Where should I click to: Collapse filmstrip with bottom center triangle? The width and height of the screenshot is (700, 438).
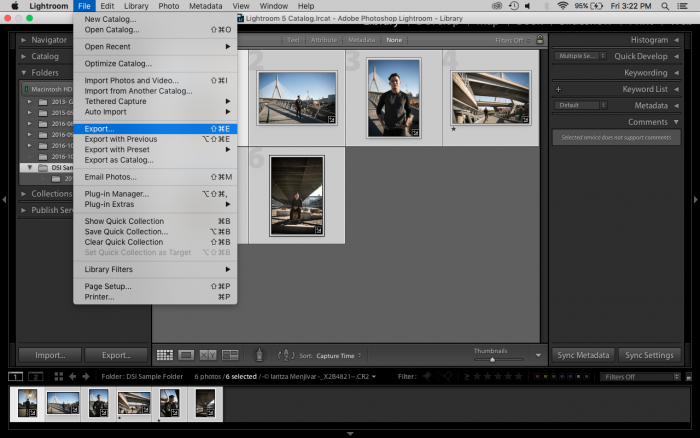click(350, 434)
